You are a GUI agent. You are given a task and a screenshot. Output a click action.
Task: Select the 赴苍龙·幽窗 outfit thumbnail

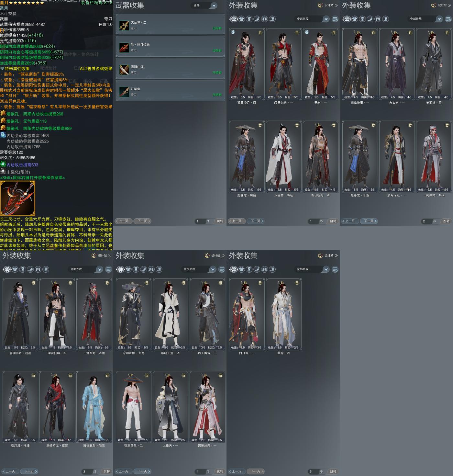[247, 156]
